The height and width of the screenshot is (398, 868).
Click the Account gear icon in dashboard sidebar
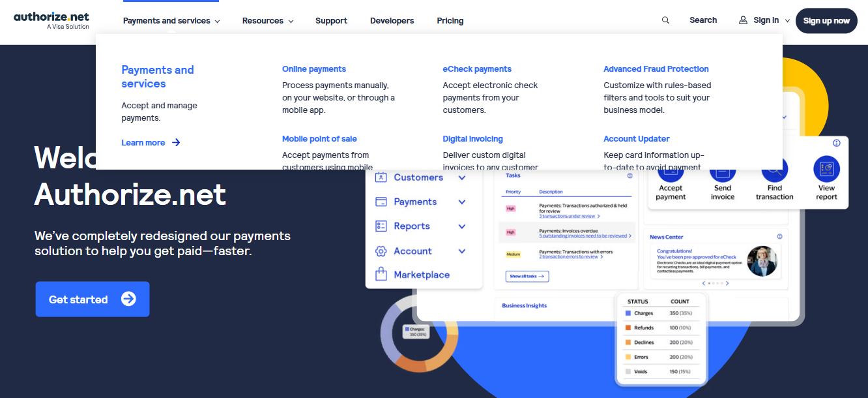point(381,251)
